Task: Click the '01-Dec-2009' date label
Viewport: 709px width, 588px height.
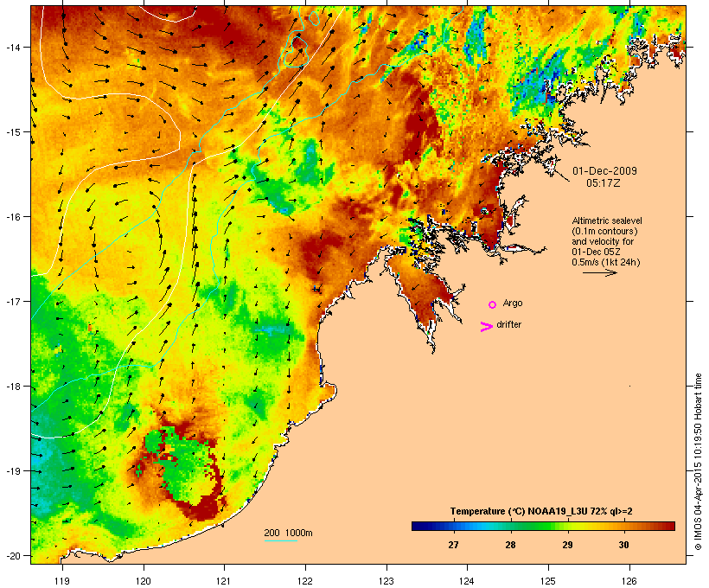Action: (604, 171)
